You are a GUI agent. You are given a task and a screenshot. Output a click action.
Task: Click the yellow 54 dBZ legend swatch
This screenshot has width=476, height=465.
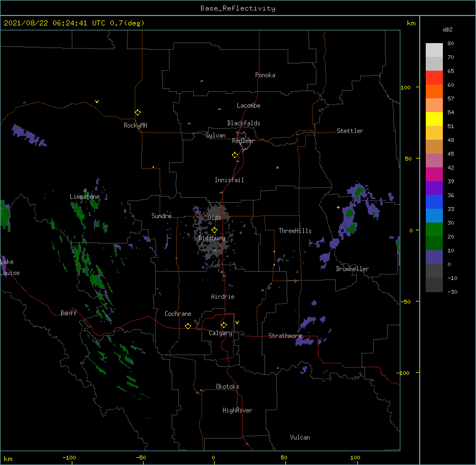pyautogui.click(x=434, y=119)
